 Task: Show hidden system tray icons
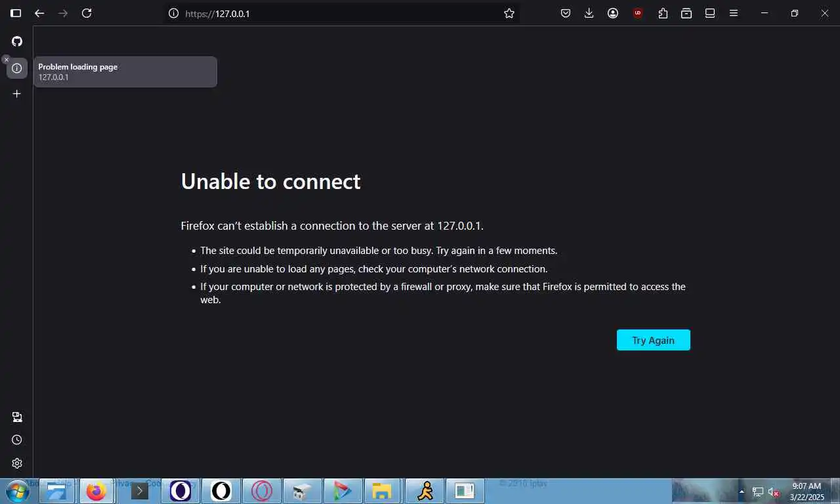[x=742, y=492]
